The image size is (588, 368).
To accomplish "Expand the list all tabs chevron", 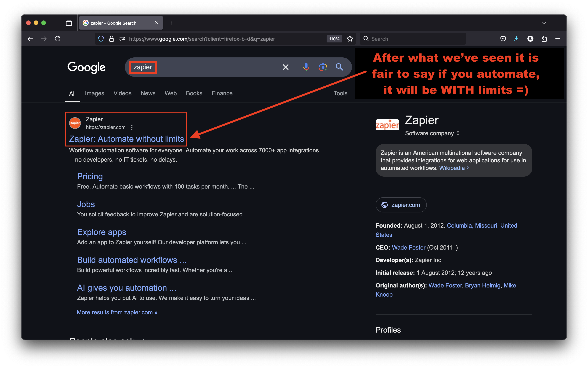I will click(544, 23).
